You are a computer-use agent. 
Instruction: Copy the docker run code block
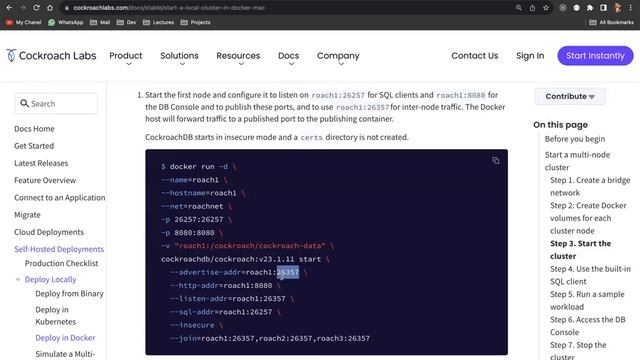[496, 160]
